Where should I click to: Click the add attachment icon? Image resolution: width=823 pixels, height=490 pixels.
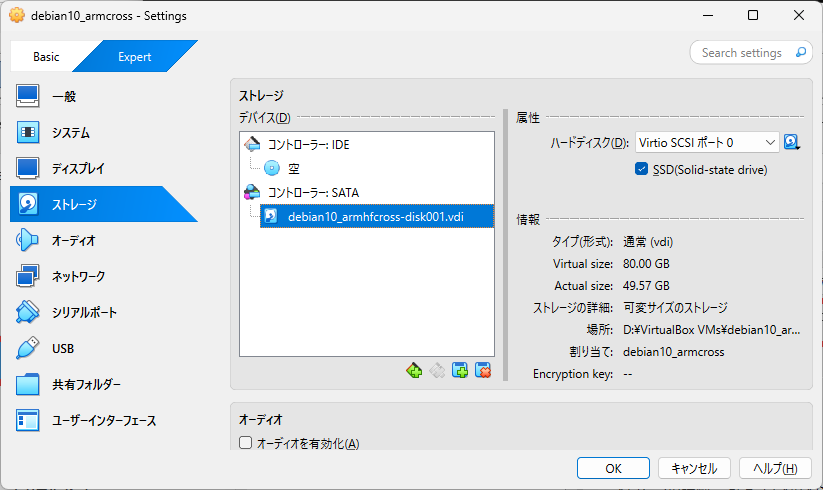[x=461, y=371]
